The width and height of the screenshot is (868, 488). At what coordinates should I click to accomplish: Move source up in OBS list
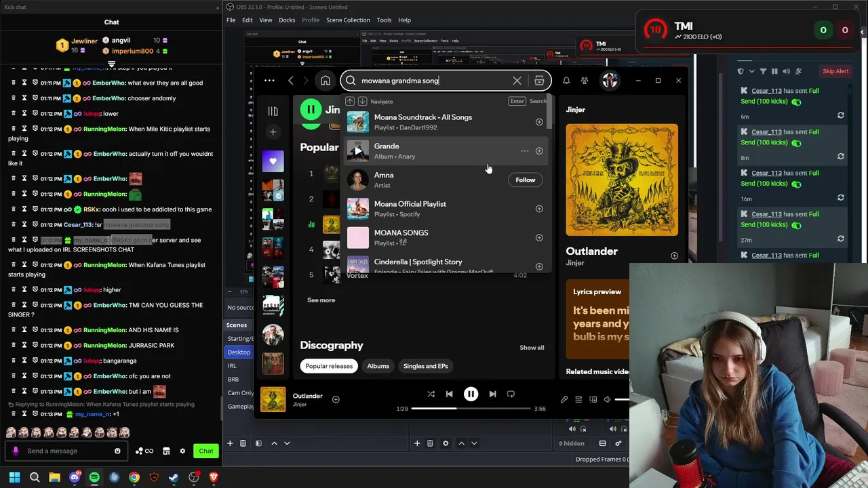[461, 443]
